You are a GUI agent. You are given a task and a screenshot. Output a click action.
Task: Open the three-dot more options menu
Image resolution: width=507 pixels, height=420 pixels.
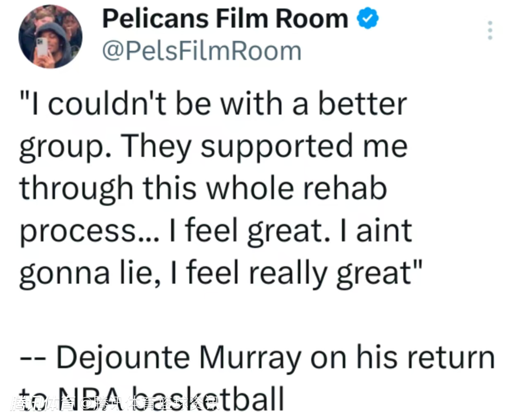coord(490,31)
